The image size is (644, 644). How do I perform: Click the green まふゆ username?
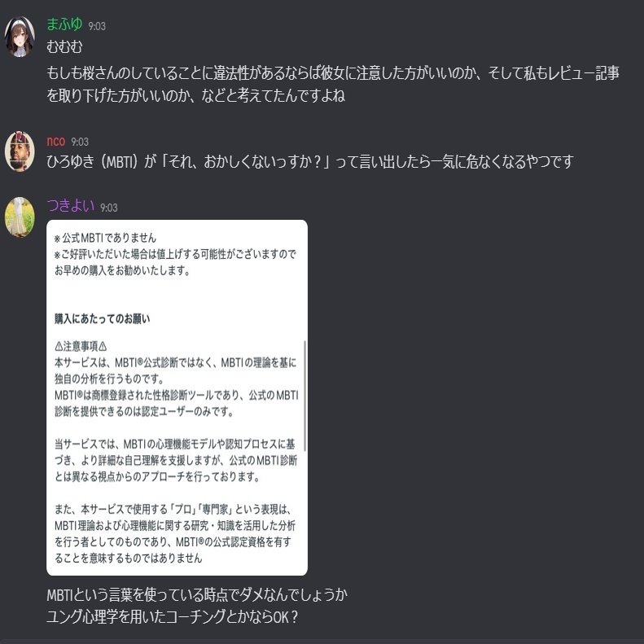coord(64,24)
